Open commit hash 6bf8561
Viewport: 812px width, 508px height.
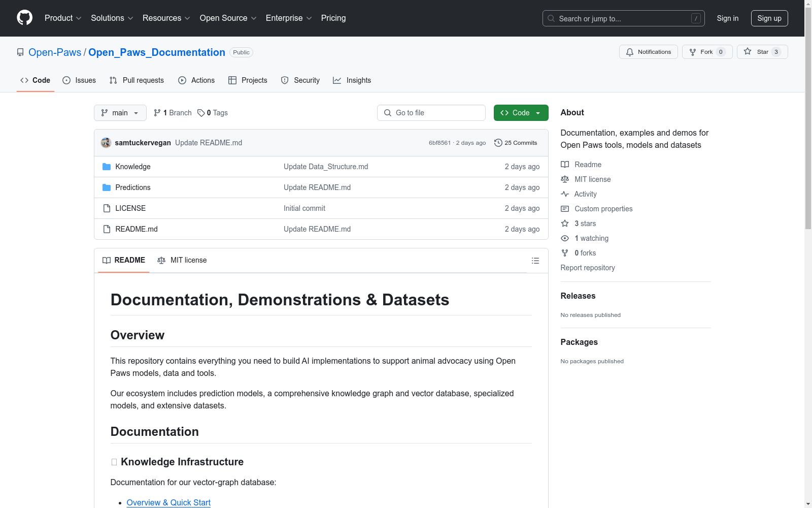click(x=439, y=143)
